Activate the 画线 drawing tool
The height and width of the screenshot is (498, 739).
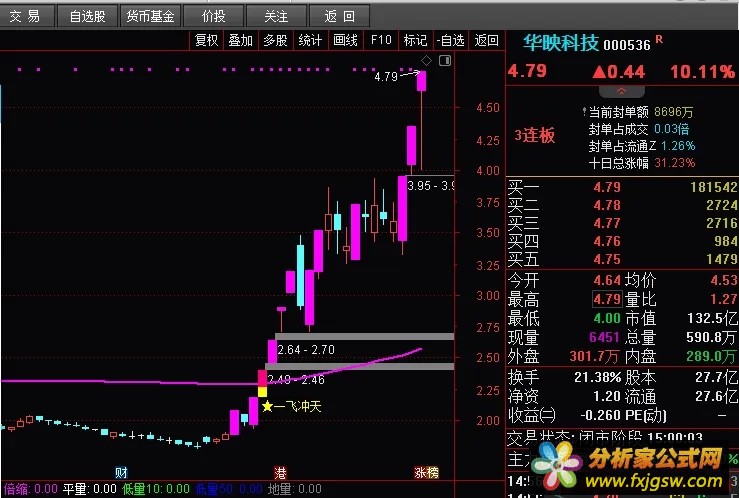click(345, 41)
